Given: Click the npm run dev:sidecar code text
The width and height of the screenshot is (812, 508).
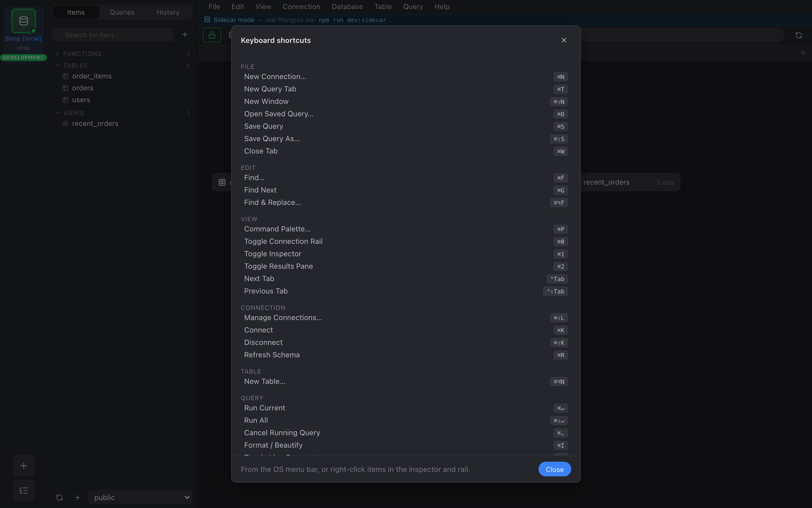Looking at the screenshot, I should point(352,20).
